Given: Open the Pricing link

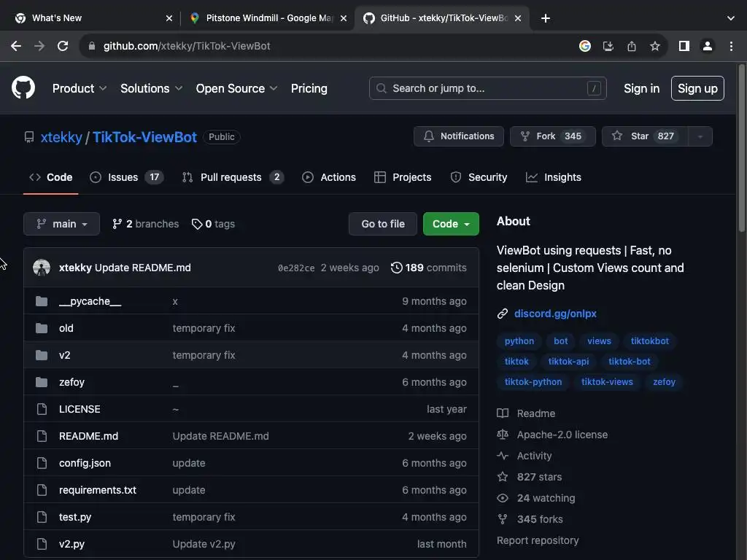Looking at the screenshot, I should (x=309, y=88).
